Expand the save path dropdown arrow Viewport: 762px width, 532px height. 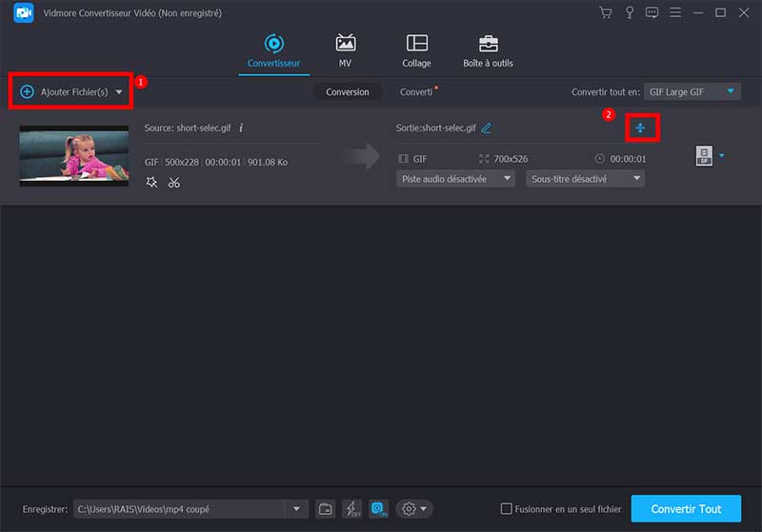(x=296, y=509)
